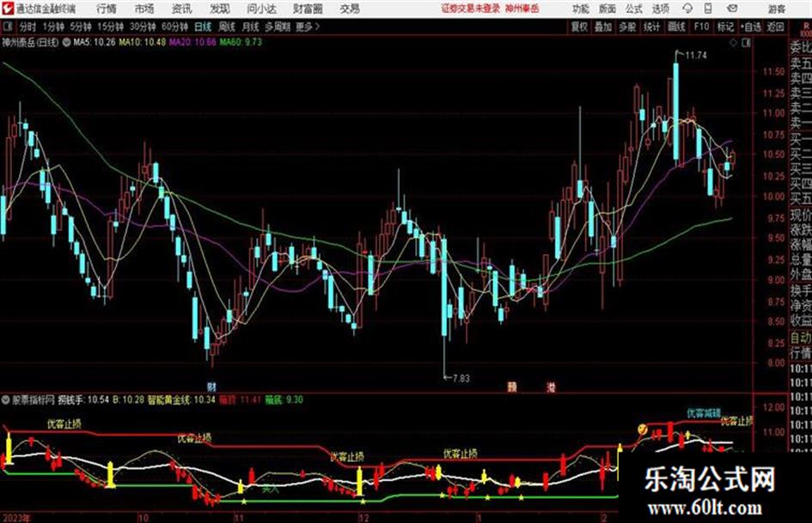The image size is (812, 523).
Task: Switch to the 分时 period tab
Action: [28, 27]
